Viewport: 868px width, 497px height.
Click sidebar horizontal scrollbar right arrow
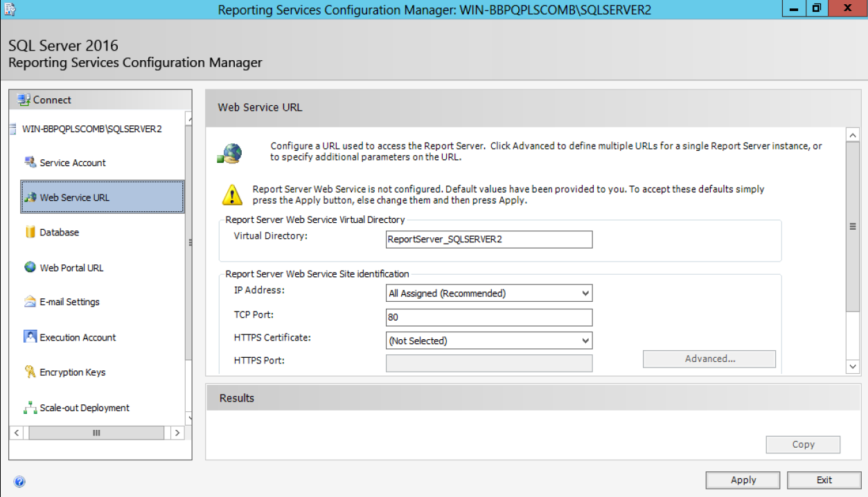pos(177,433)
